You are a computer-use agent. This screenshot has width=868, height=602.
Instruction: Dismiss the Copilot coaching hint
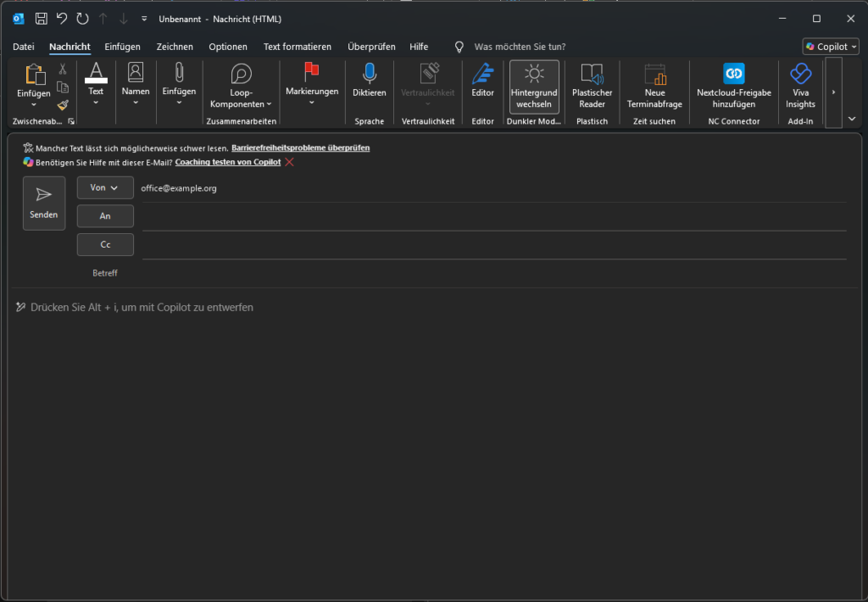tap(290, 162)
